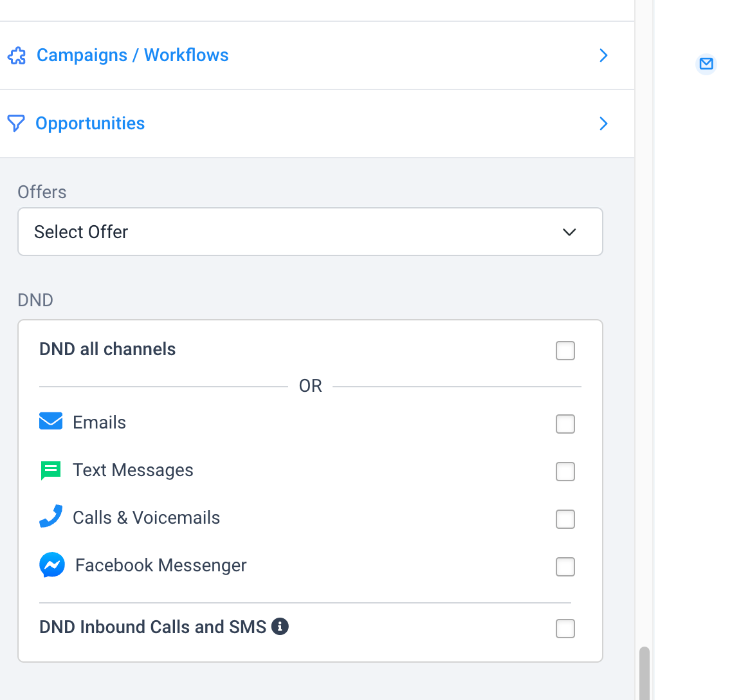
Task: Check the Facebook Messenger DND box
Action: pos(565,567)
